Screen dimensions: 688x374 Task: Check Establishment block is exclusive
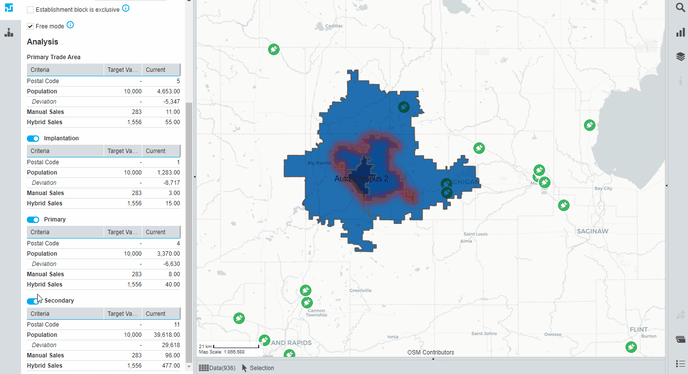(30, 10)
